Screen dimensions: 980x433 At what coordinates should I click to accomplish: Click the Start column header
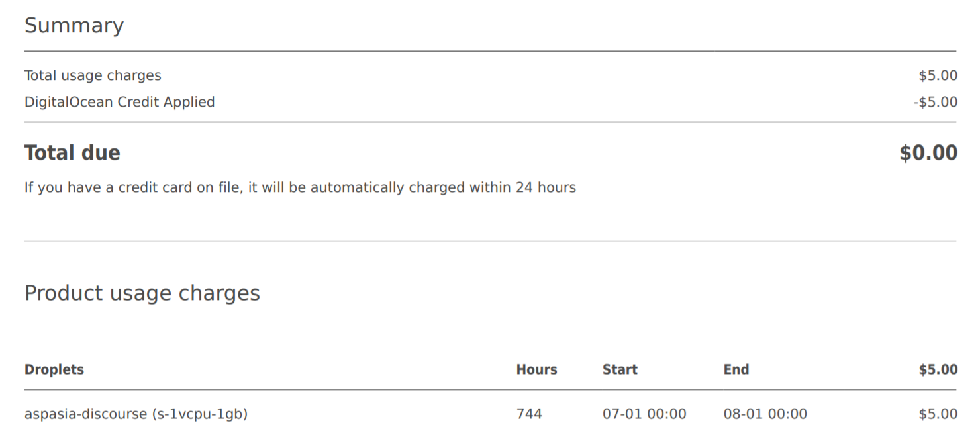point(620,369)
